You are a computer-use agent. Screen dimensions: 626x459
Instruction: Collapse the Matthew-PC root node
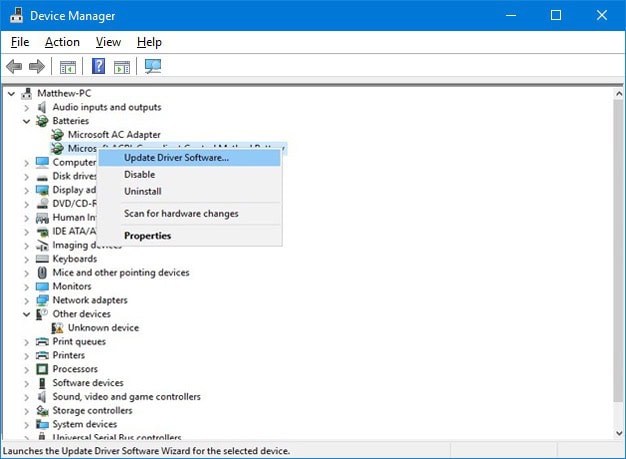[11, 94]
